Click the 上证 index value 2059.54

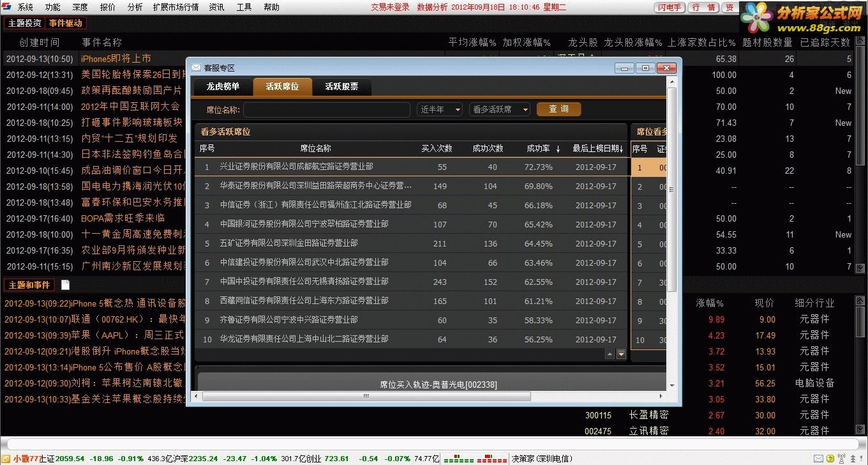[70, 459]
